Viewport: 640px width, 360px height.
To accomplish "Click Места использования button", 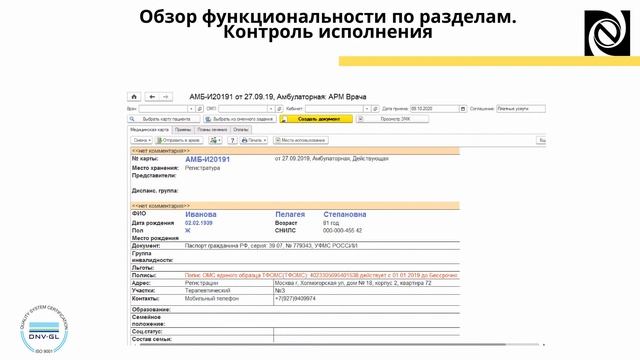I will click(301, 140).
